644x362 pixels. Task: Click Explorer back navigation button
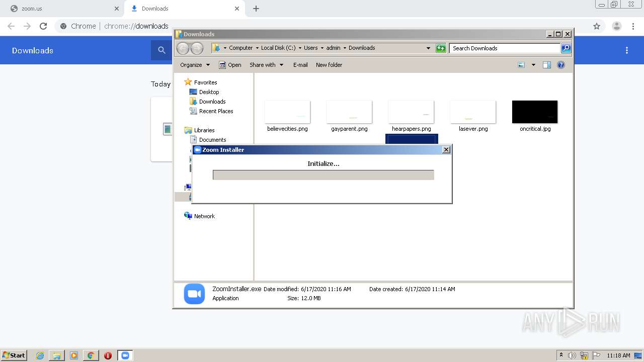(183, 48)
